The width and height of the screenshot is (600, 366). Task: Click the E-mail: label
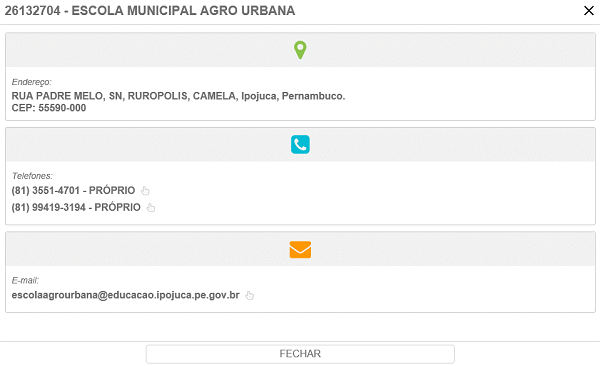pos(25,280)
